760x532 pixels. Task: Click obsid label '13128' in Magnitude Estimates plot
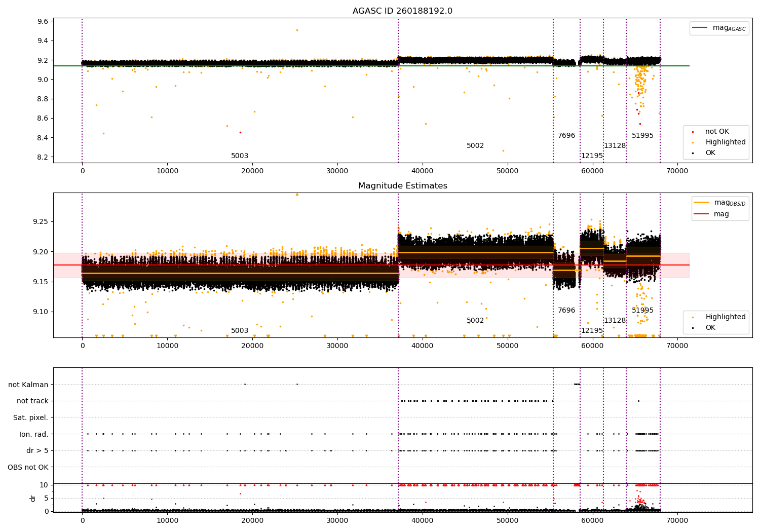615,320
